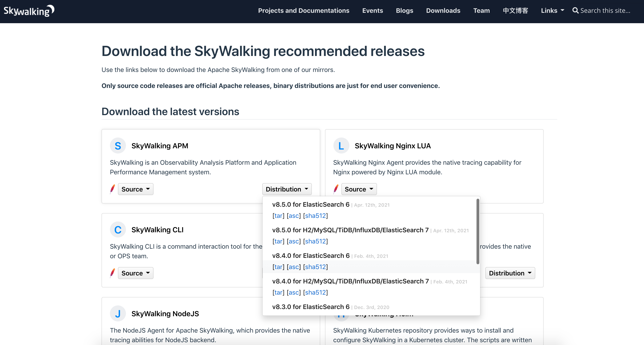
Task: Open the SkyWalking APM Source dropdown
Action: pyautogui.click(x=136, y=189)
